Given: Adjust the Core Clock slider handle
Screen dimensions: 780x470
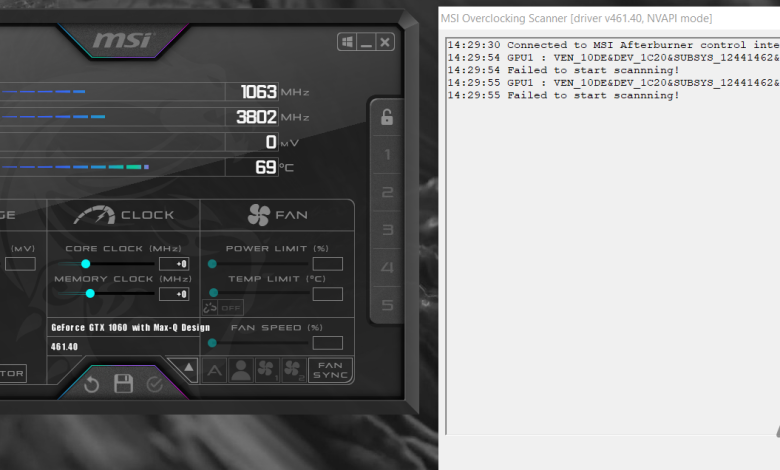Looking at the screenshot, I should [x=86, y=264].
